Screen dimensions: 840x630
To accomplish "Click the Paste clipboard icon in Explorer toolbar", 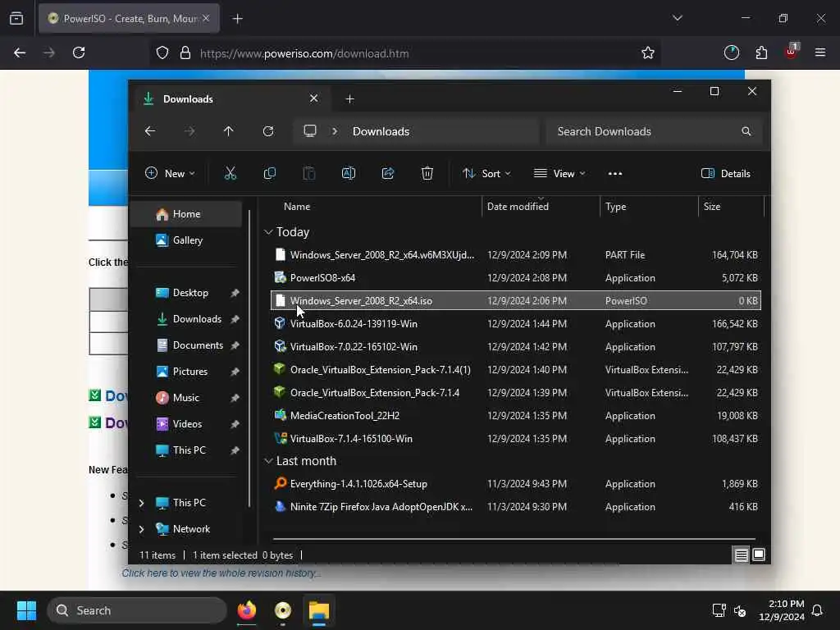I will tap(309, 173).
